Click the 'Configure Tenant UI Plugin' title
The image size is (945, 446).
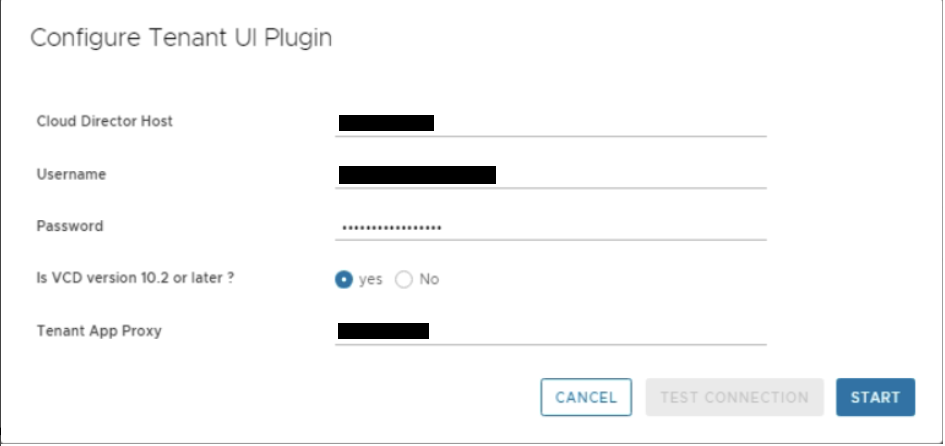181,39
